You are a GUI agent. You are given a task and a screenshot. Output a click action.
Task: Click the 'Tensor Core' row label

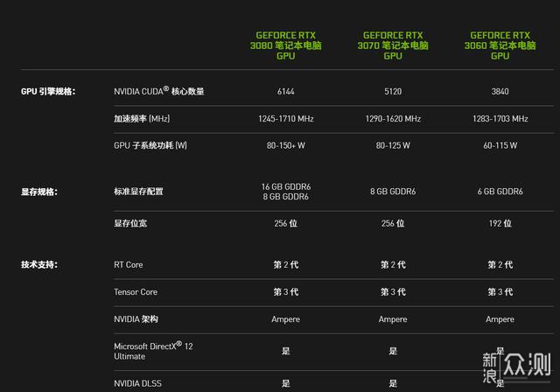(x=136, y=292)
